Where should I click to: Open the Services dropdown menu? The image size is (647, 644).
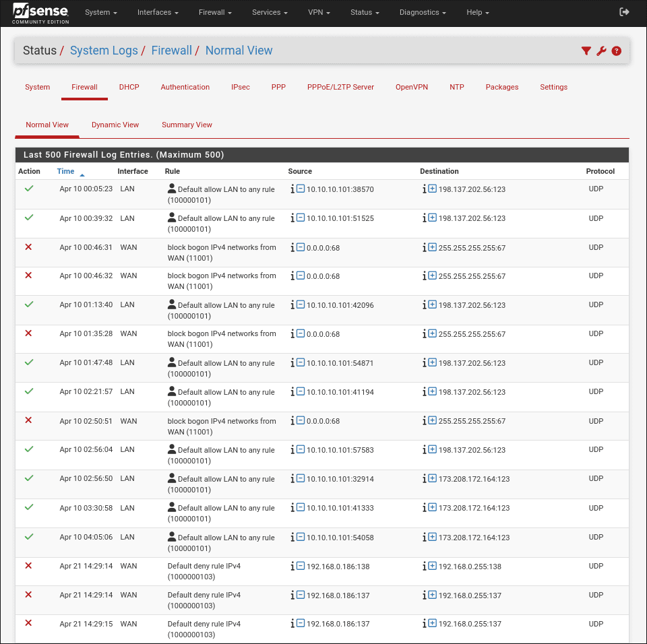[270, 12]
